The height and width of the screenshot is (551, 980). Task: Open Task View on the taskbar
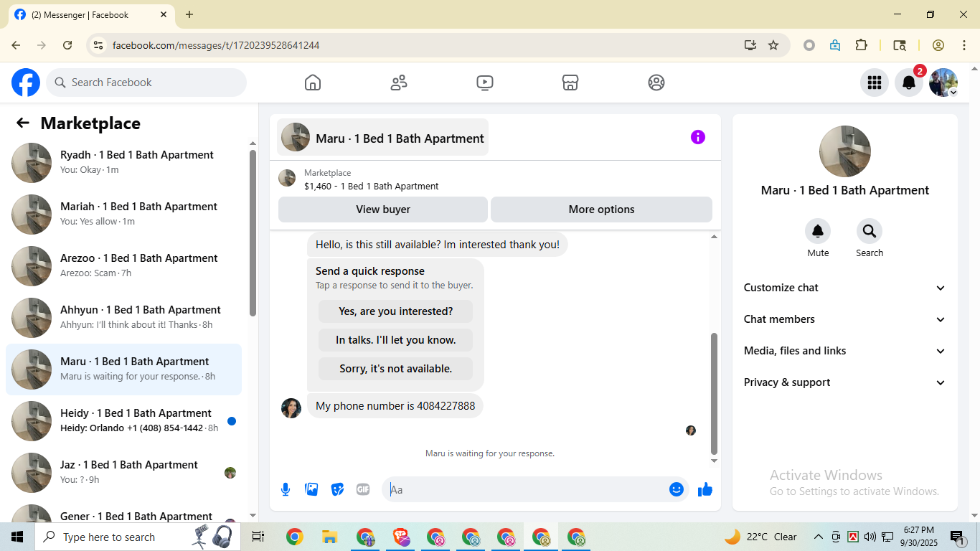pyautogui.click(x=258, y=537)
